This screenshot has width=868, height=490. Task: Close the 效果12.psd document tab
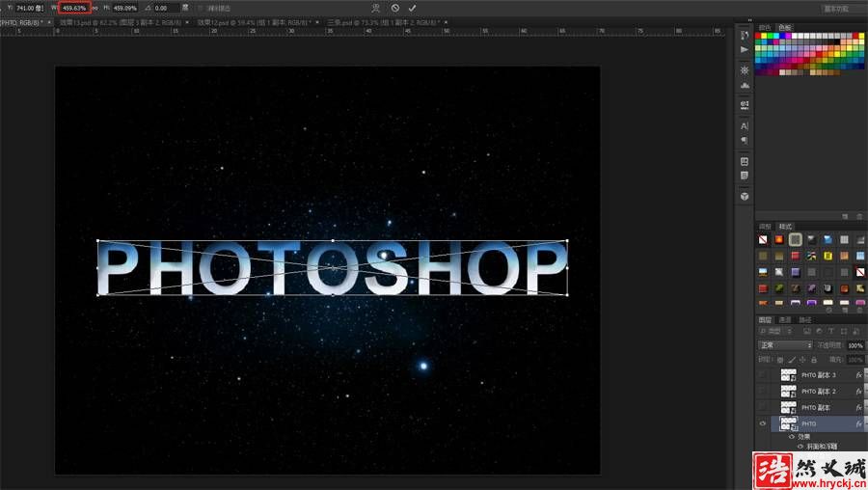pyautogui.click(x=317, y=23)
